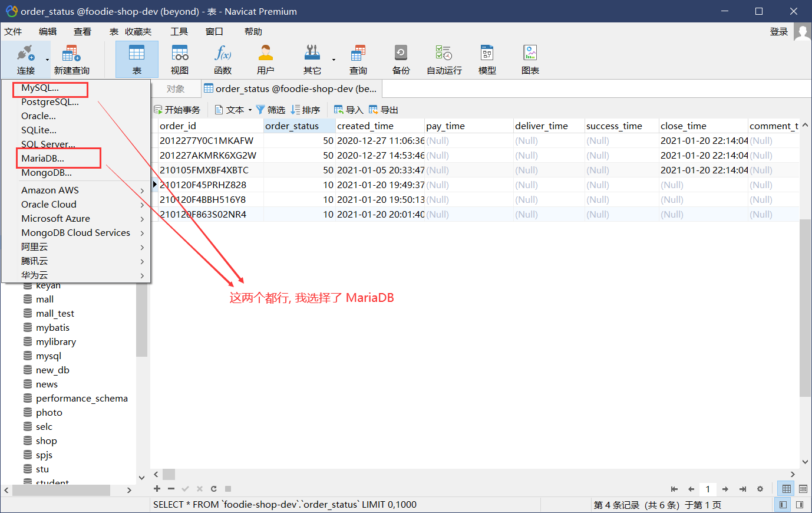Toggle the right information pane in status bar
Screen dimensions: 812x513
click(x=800, y=505)
